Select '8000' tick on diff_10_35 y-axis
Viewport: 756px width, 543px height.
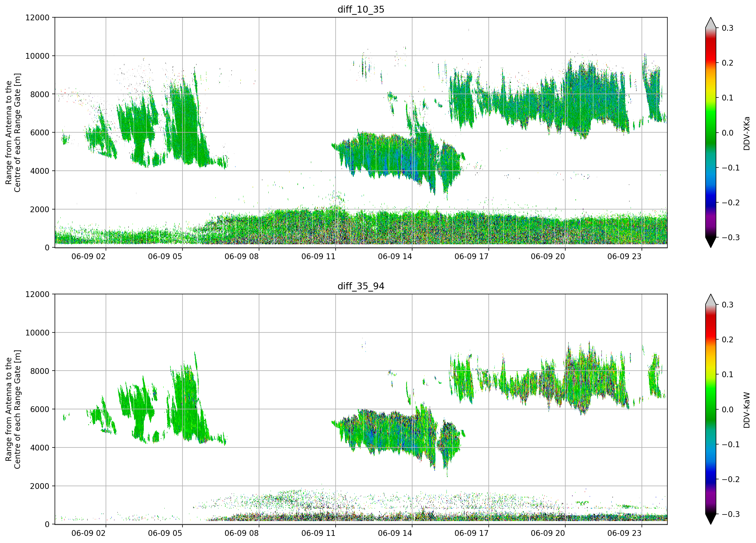[40, 94]
